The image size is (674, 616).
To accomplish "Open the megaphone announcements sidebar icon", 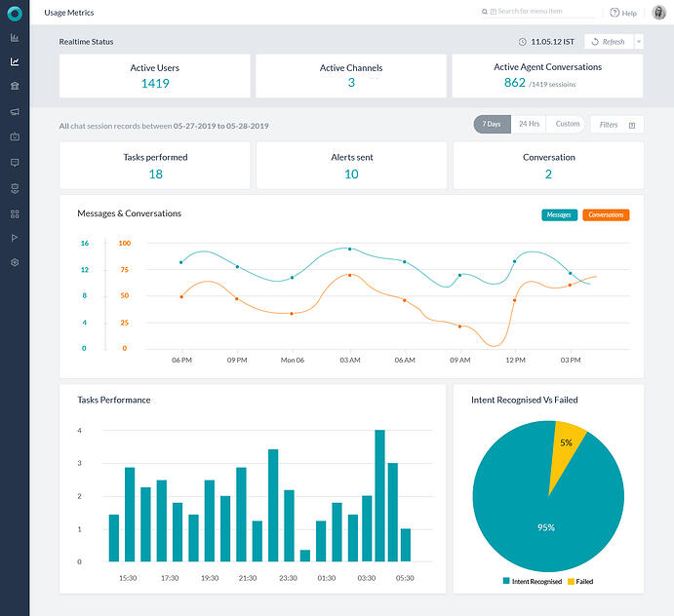I will point(15,112).
